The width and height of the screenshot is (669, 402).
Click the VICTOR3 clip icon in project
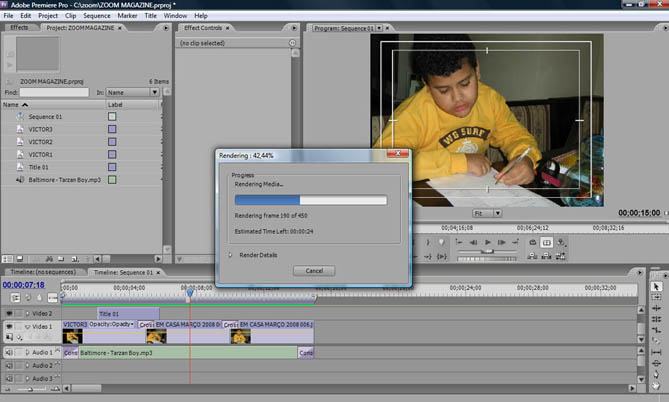(20, 129)
